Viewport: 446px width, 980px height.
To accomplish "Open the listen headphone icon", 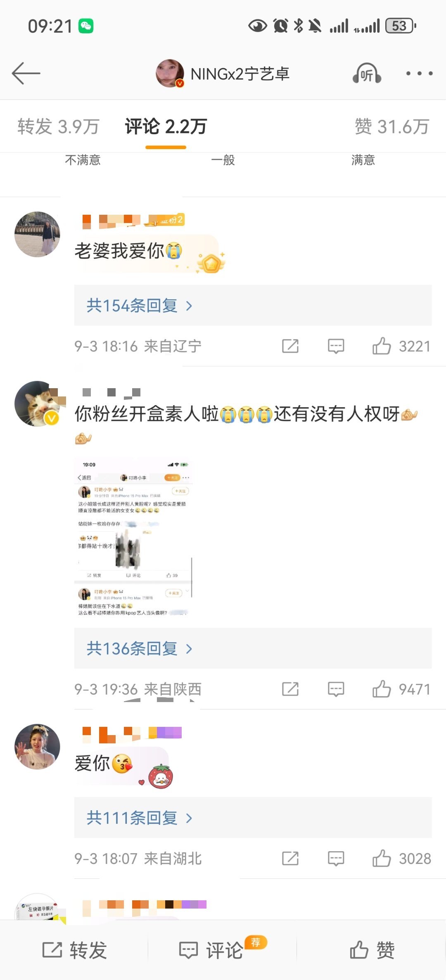I will click(367, 74).
